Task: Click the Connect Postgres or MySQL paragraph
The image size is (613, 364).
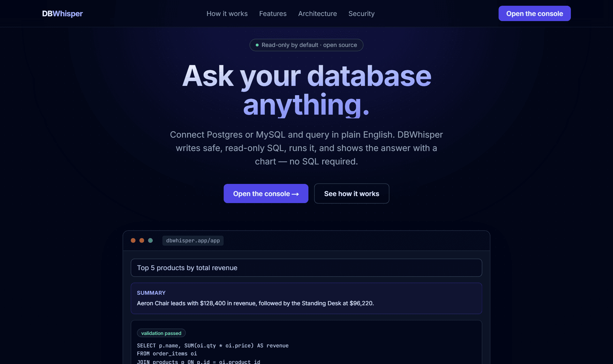Action: click(306, 148)
